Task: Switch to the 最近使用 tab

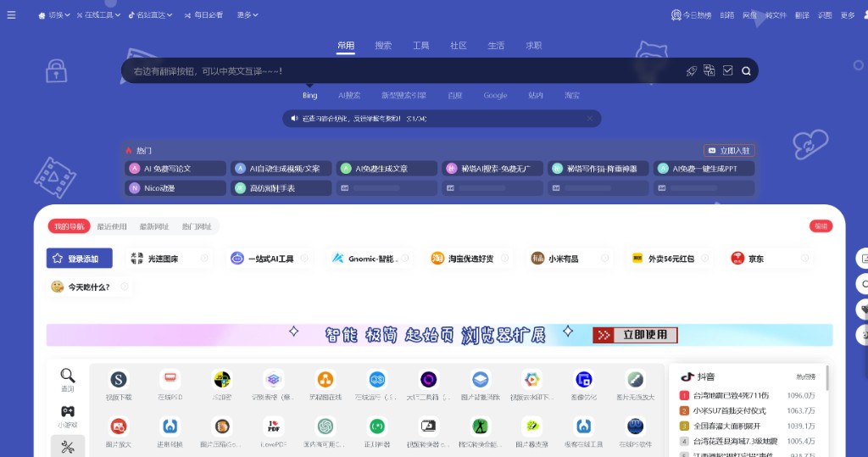Action: click(112, 226)
